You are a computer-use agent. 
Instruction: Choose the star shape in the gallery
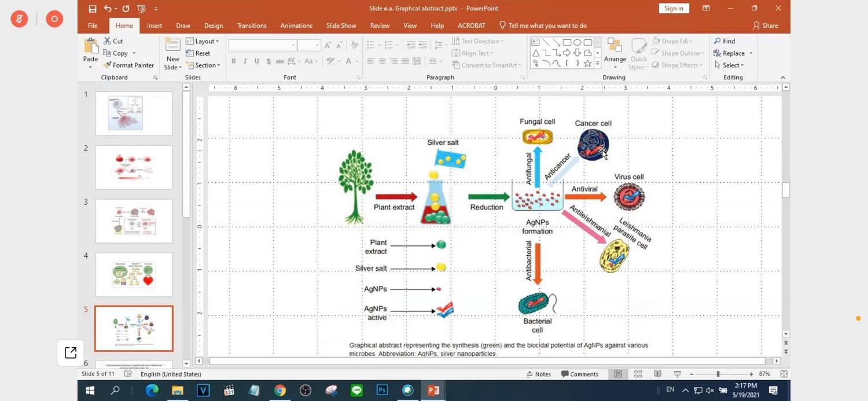[x=588, y=63]
